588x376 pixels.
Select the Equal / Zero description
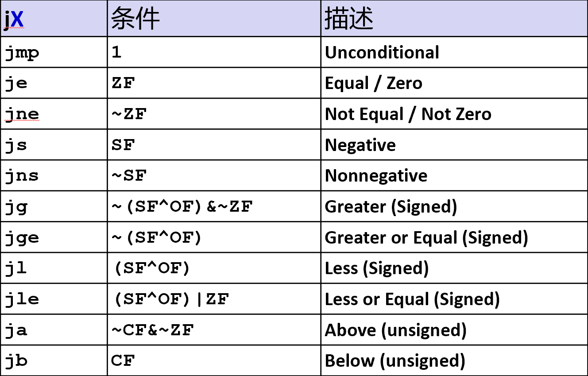point(373,83)
